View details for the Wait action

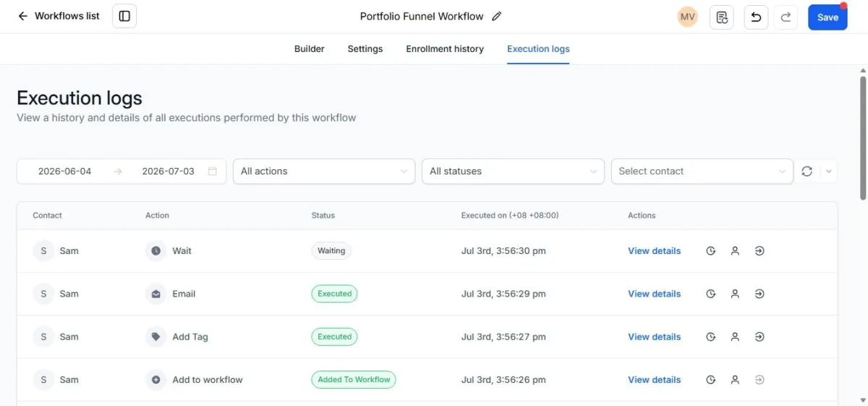pyautogui.click(x=654, y=251)
